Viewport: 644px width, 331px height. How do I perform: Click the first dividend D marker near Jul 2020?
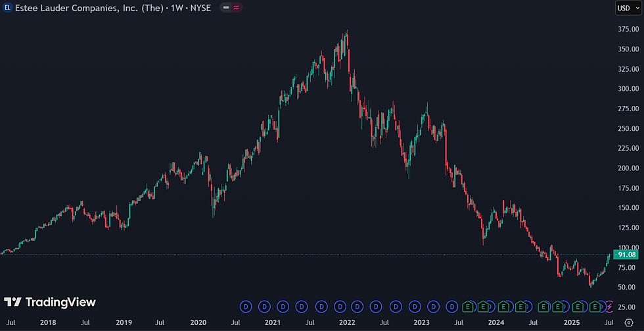(x=246, y=306)
